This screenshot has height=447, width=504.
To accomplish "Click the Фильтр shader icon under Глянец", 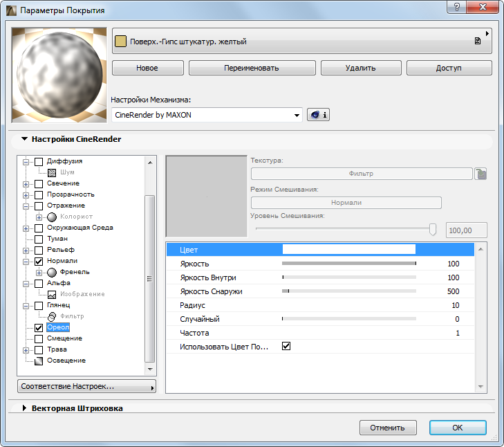I will pyautogui.click(x=52, y=317).
